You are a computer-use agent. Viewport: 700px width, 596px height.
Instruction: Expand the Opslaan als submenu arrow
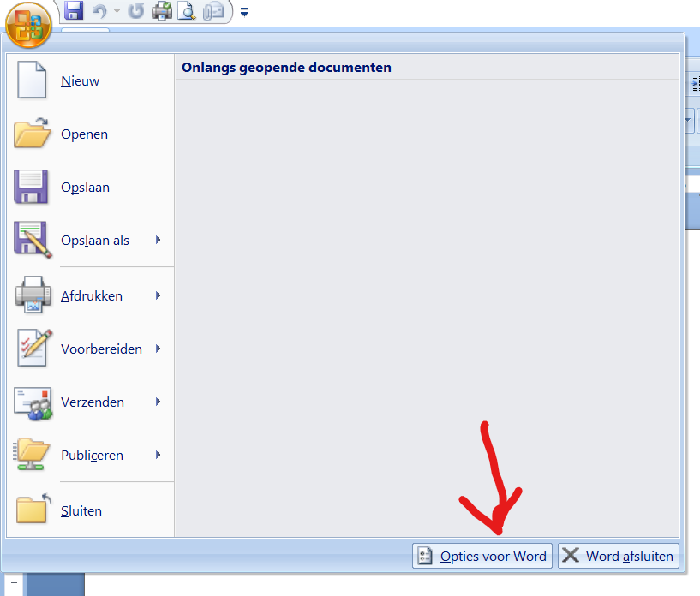point(159,241)
